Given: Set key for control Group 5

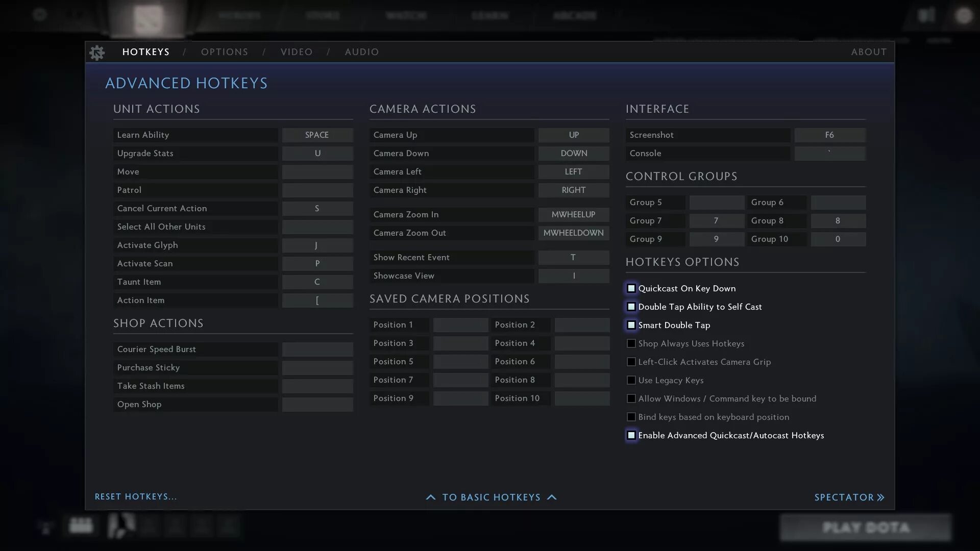Looking at the screenshot, I should (x=717, y=203).
